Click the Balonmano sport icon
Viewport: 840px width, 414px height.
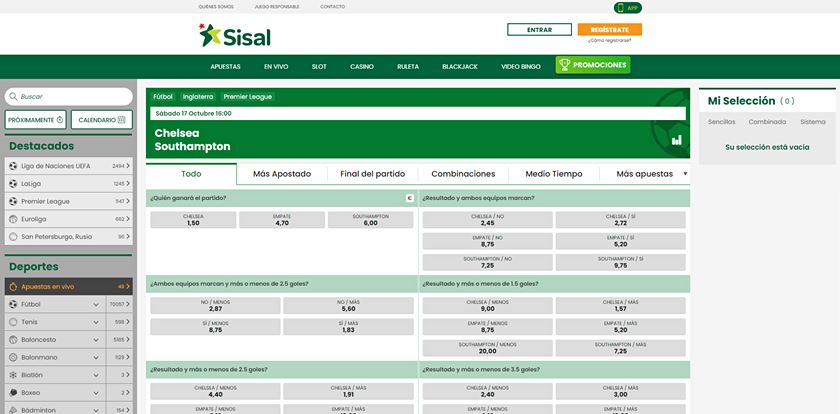pos(13,357)
